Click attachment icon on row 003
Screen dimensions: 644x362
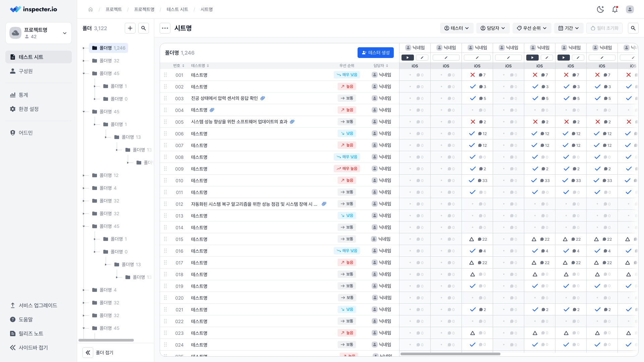263,98
